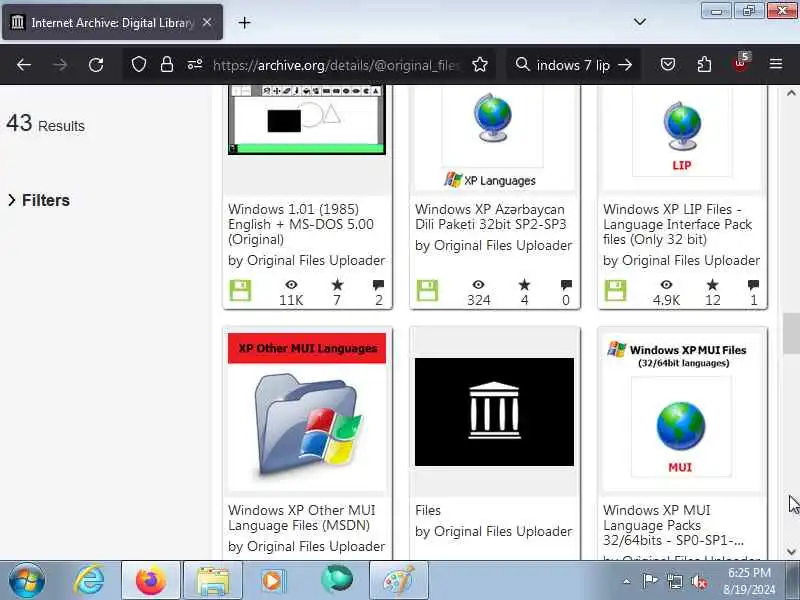Click the favorites star showing 12
The height and width of the screenshot is (600, 800).
(x=713, y=285)
